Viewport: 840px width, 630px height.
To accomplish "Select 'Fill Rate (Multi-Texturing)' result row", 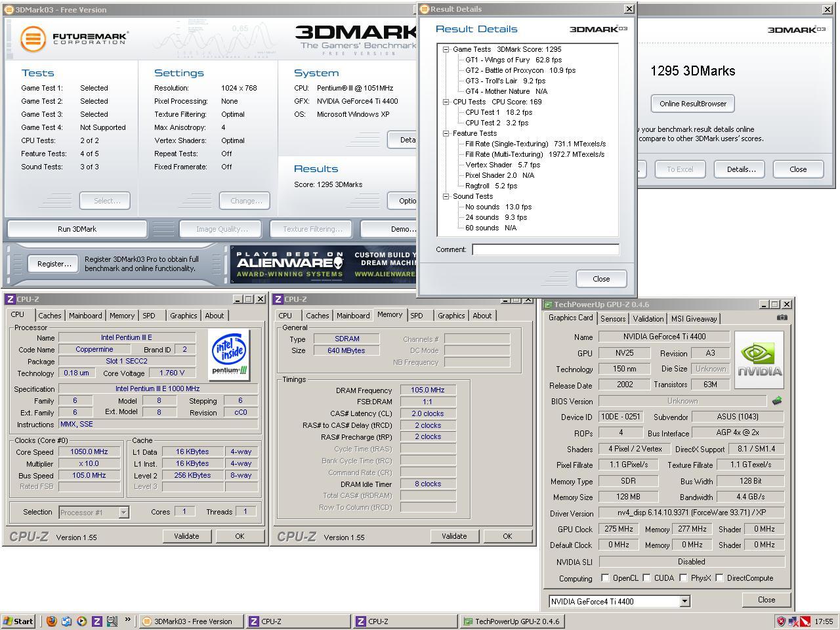I will (x=535, y=154).
